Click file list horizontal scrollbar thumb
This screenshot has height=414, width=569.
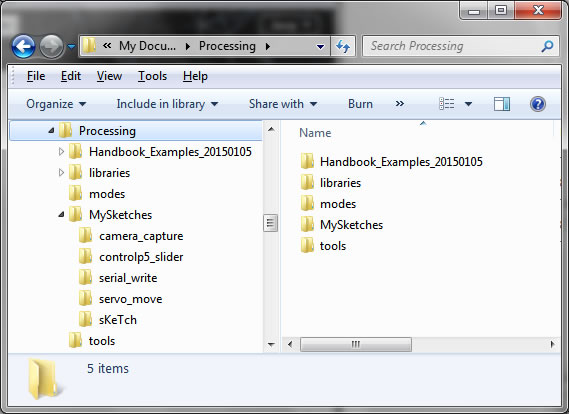[x=356, y=344]
